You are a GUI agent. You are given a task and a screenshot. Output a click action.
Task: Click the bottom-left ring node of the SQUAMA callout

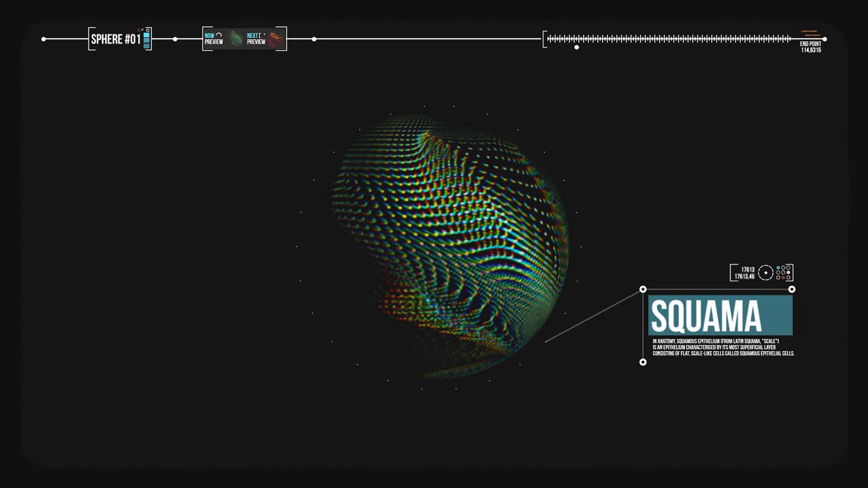[x=643, y=362]
